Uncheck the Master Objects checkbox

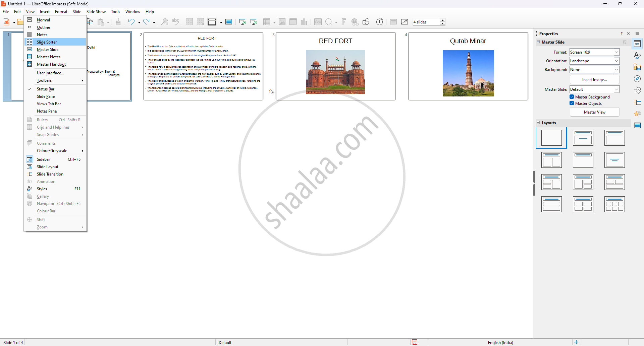(572, 103)
